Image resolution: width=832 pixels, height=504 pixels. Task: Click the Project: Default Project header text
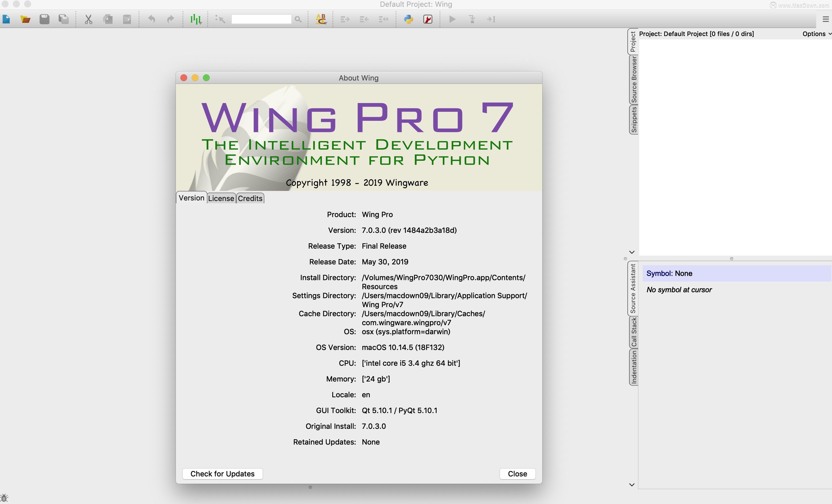[x=696, y=34]
